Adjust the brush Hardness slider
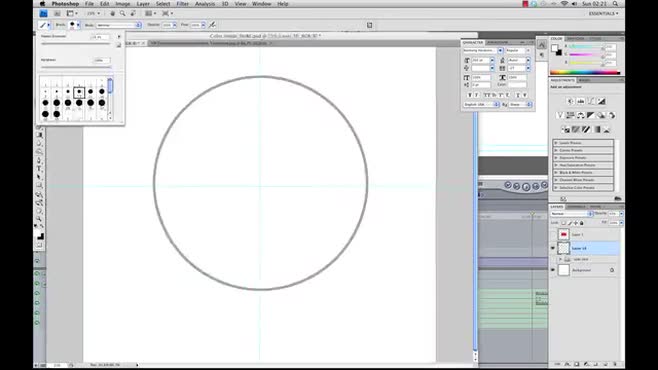 (76, 67)
